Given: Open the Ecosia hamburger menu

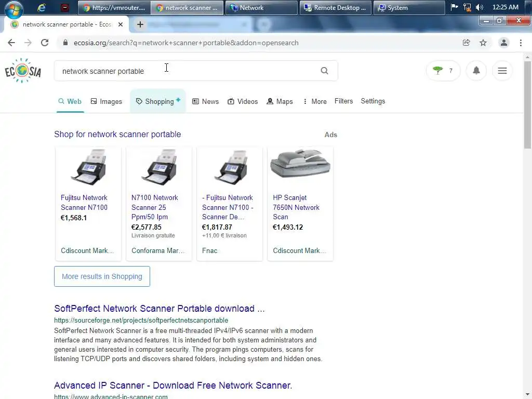Looking at the screenshot, I should pyautogui.click(x=502, y=71).
